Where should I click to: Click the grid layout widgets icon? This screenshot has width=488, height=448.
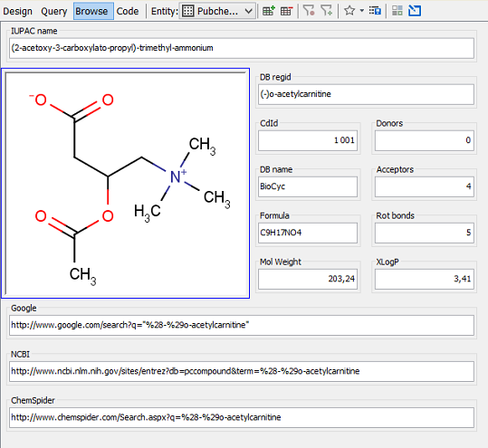[x=397, y=11]
